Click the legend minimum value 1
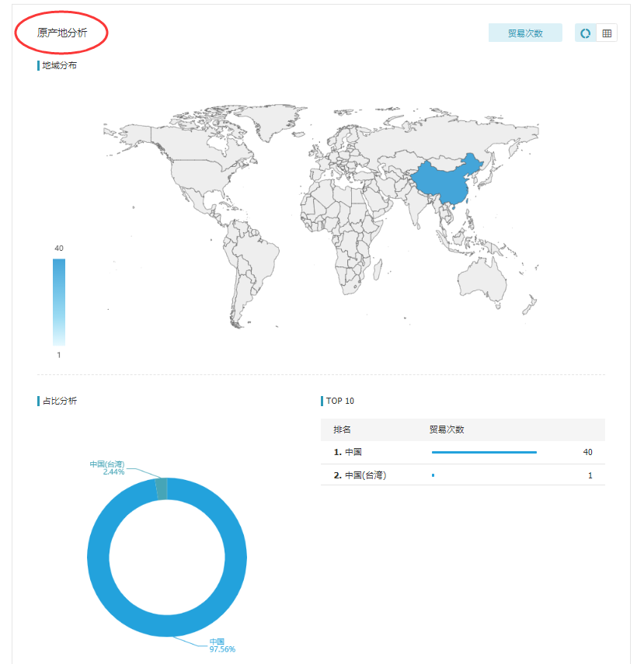This screenshot has width=644, height=664. [59, 355]
